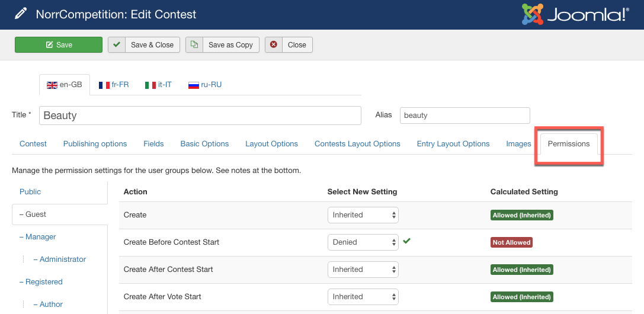Click the Save as Copy duplicate icon
The width and height of the screenshot is (644, 314).
pyautogui.click(x=194, y=45)
